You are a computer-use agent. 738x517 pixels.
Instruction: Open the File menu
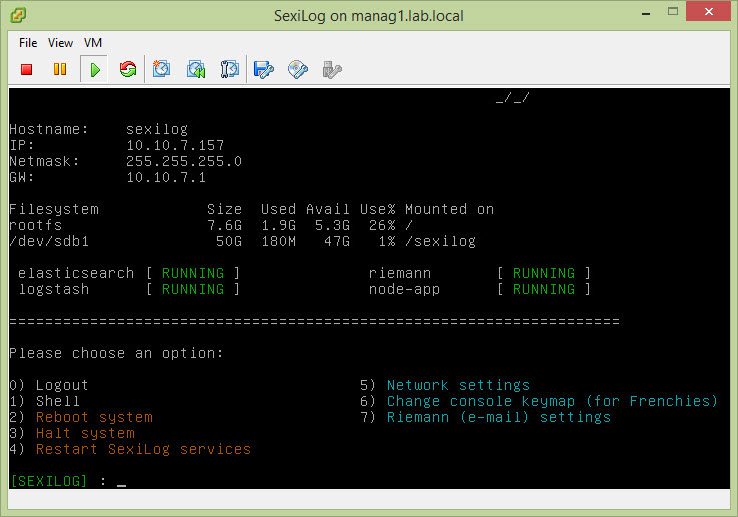pos(28,43)
